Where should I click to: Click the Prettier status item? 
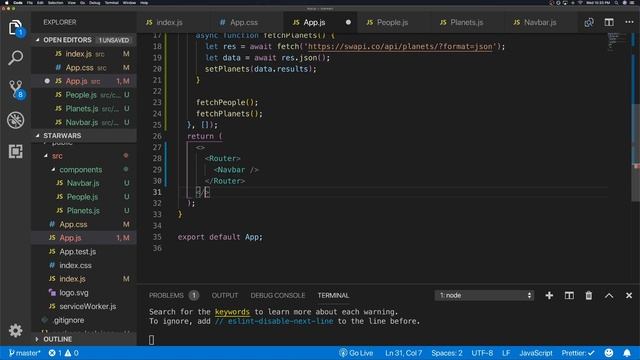click(x=578, y=353)
